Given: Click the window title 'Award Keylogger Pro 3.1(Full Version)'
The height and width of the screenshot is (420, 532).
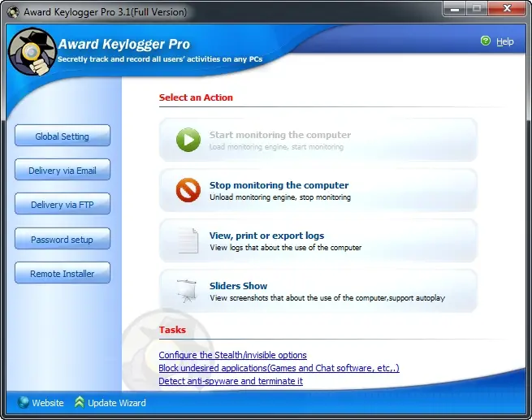Looking at the screenshot, I should coord(105,12).
